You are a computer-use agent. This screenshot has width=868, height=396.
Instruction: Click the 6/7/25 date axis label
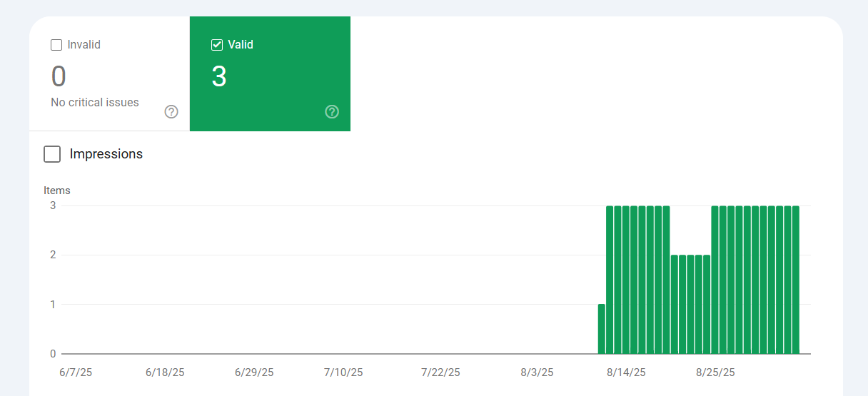tap(76, 372)
